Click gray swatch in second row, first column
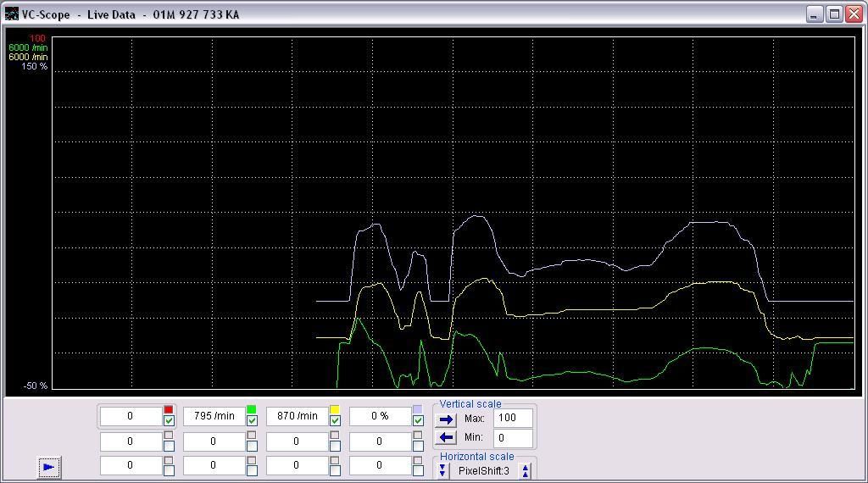 (169, 435)
